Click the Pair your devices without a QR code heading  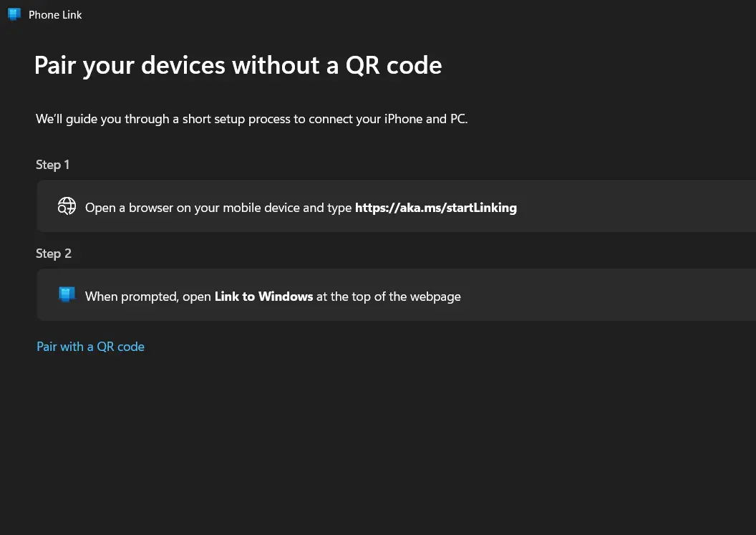[x=238, y=66]
